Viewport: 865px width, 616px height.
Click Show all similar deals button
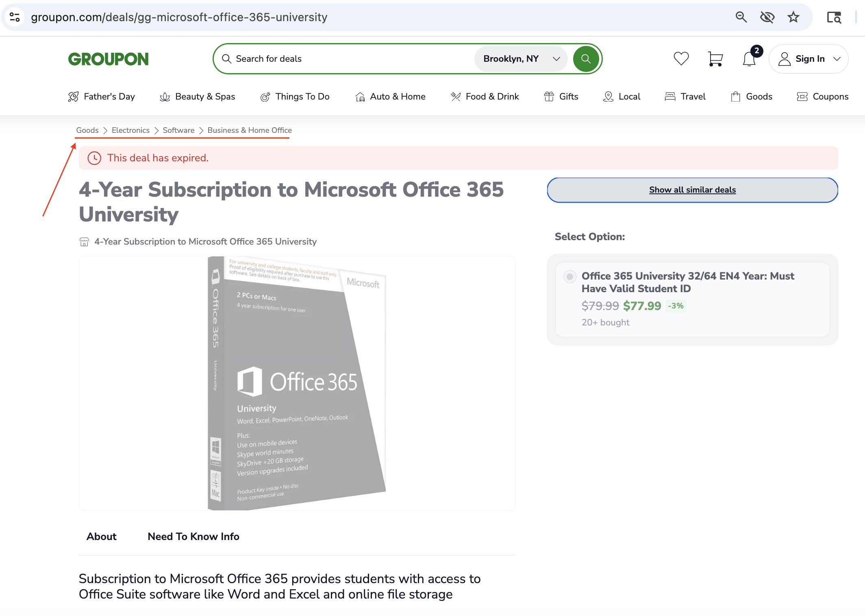692,190
